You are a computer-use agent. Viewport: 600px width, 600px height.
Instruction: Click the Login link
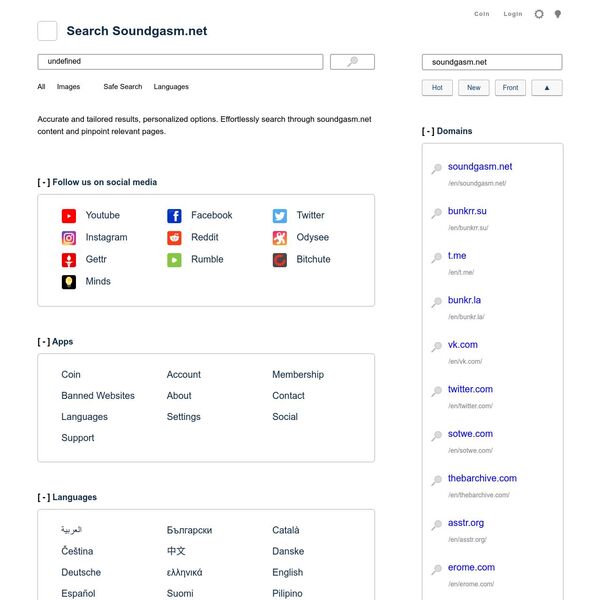click(513, 14)
